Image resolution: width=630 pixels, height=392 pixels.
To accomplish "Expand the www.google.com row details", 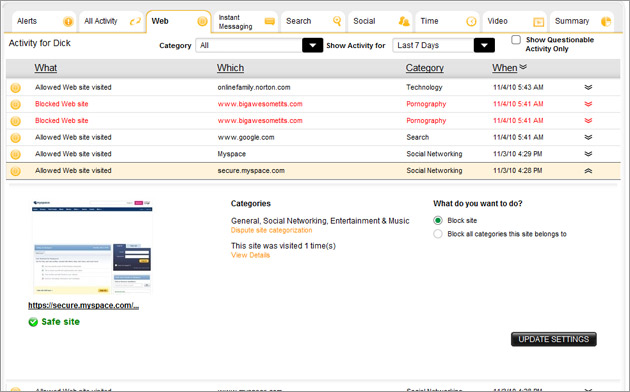I will (588, 137).
